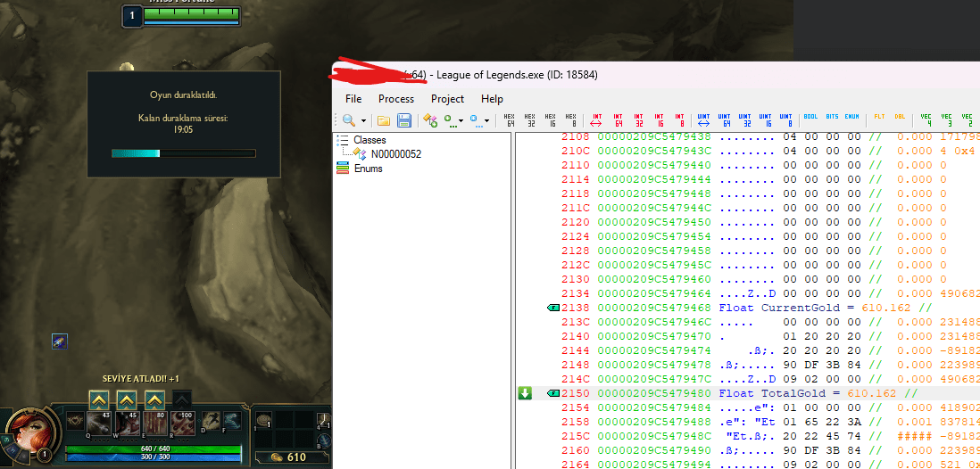Click the D summoner spell icon

click(211, 421)
